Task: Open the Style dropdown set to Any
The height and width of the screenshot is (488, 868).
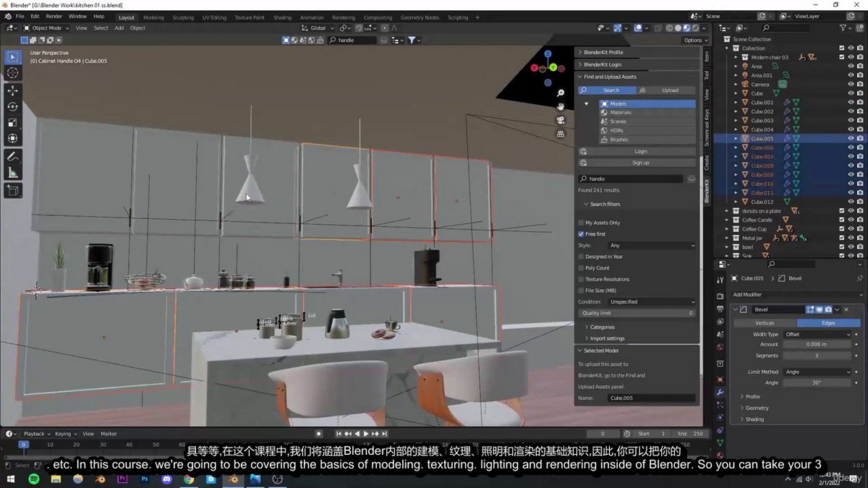Action: [x=652, y=246]
